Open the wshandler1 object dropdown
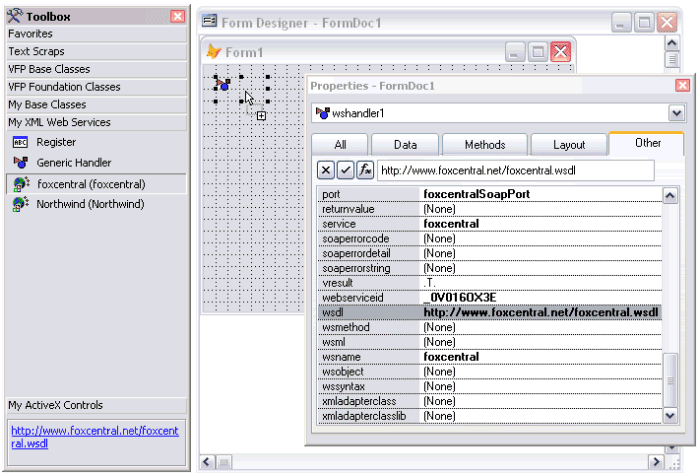Screen dimensions: 700x475 (676, 113)
